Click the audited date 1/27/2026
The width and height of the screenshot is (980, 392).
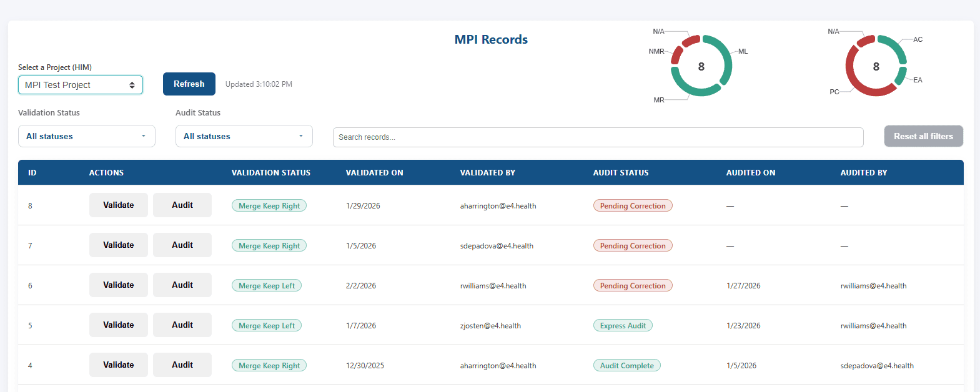point(743,286)
